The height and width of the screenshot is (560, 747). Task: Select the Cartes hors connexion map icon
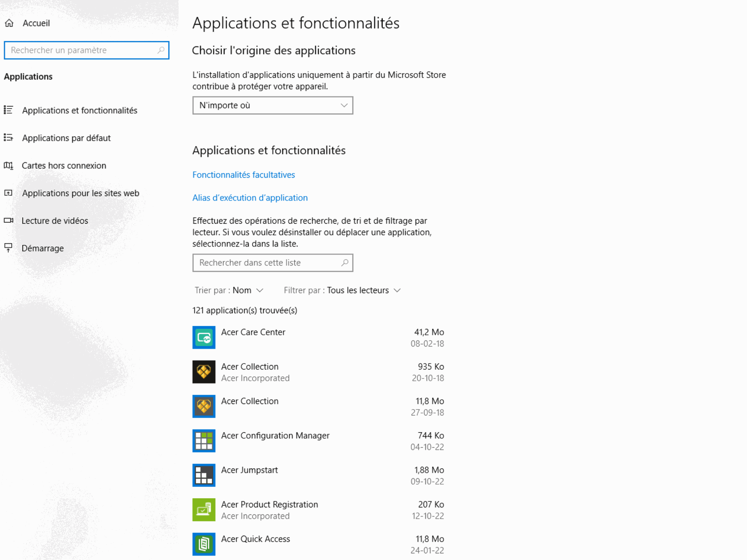coord(9,166)
